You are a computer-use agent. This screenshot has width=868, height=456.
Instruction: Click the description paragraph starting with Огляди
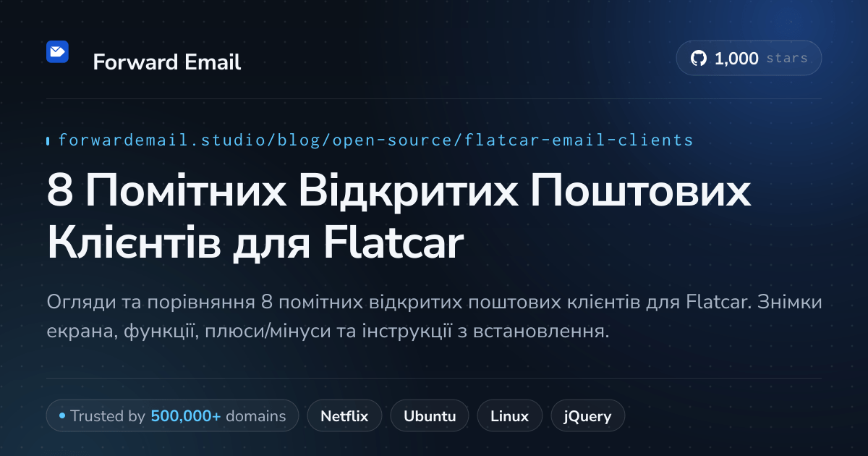click(x=434, y=317)
